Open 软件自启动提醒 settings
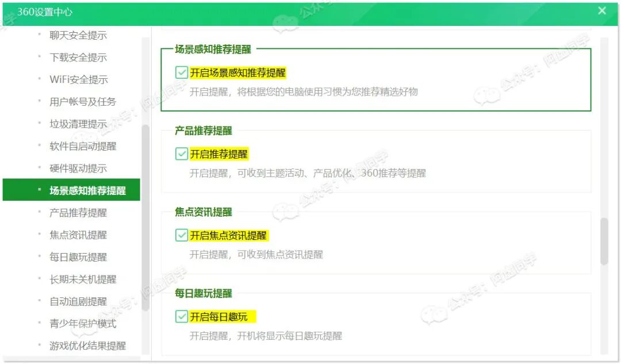The image size is (621, 364). [83, 146]
